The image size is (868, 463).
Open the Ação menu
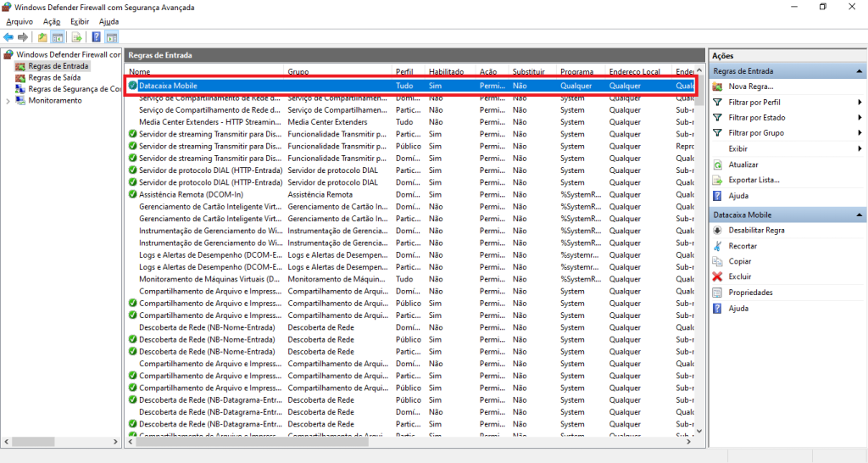click(52, 21)
